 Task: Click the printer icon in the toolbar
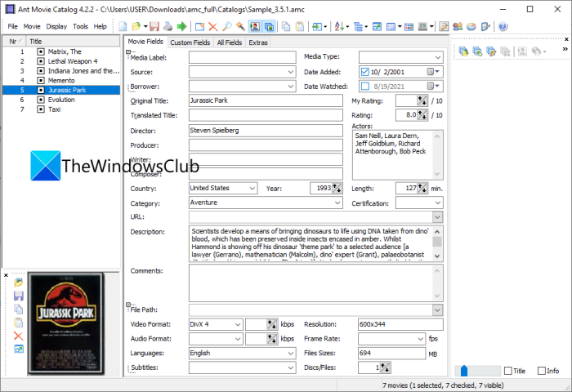[168, 27]
